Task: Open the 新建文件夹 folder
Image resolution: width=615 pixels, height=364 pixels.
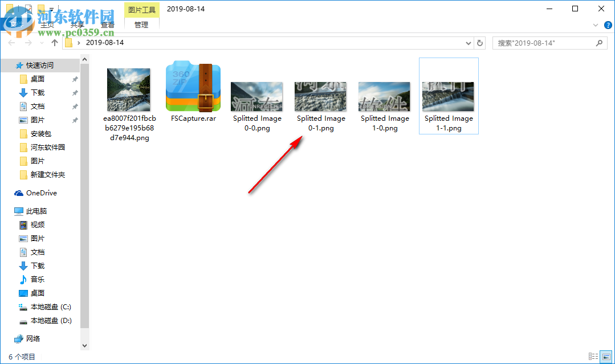Action: pyautogui.click(x=47, y=175)
